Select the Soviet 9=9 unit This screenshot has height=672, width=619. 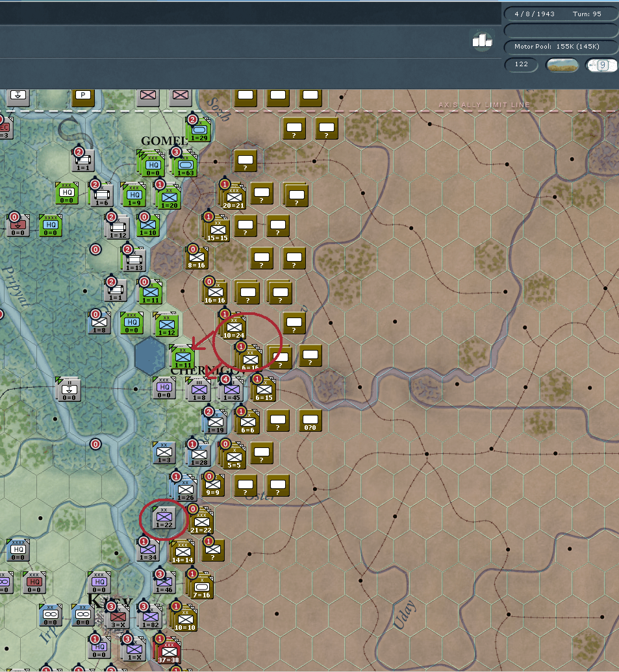(x=212, y=485)
